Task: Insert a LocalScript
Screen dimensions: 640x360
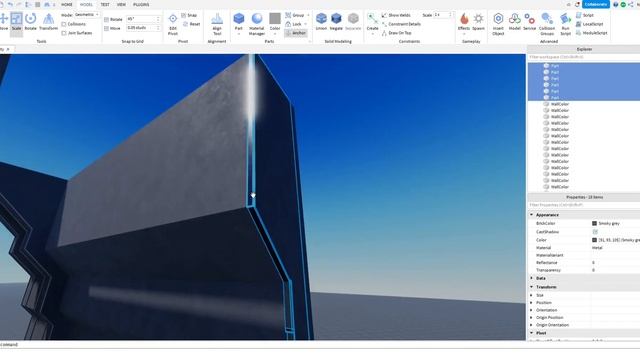Action: [x=589, y=24]
